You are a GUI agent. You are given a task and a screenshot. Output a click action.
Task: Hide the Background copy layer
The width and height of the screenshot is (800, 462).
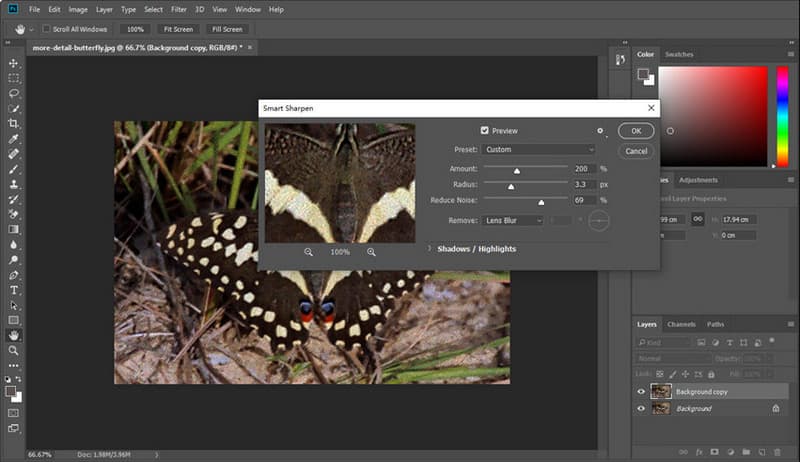pos(642,392)
